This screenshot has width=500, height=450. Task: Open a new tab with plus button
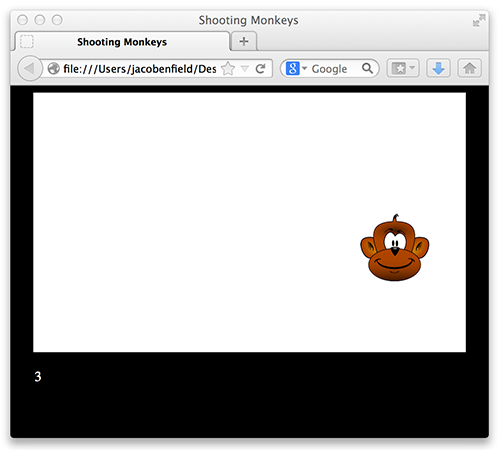click(x=244, y=41)
